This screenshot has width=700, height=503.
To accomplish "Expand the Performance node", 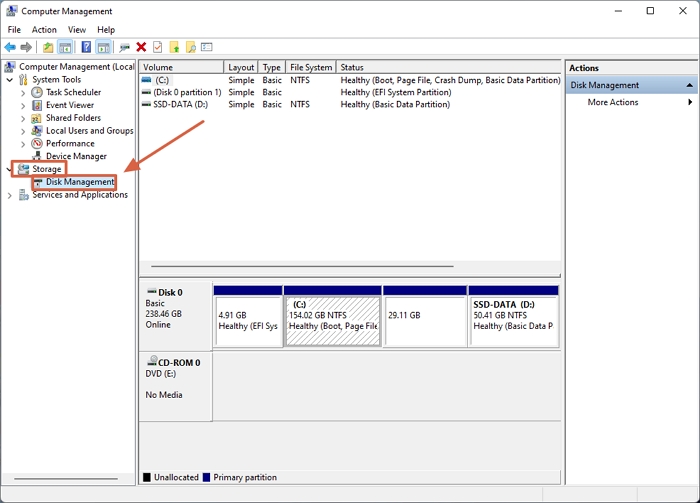I will [23, 144].
